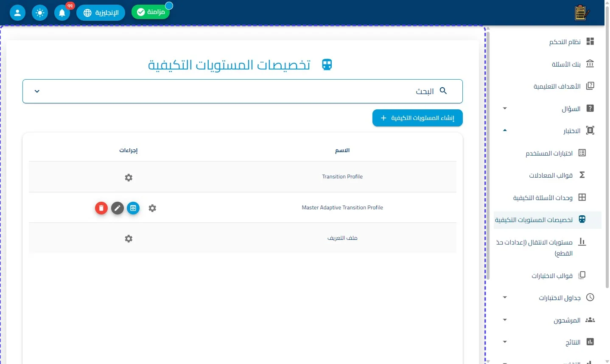Screen dimensions: 610x364
Task: Collapse the الاختبار sidebar section
Action: 547,131
